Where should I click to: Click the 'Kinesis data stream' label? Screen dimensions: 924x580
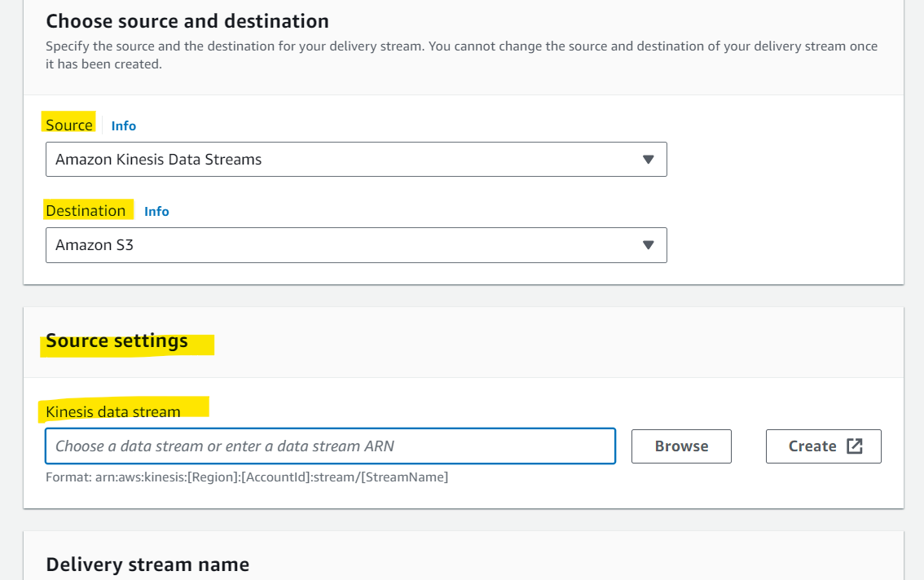[x=113, y=411]
